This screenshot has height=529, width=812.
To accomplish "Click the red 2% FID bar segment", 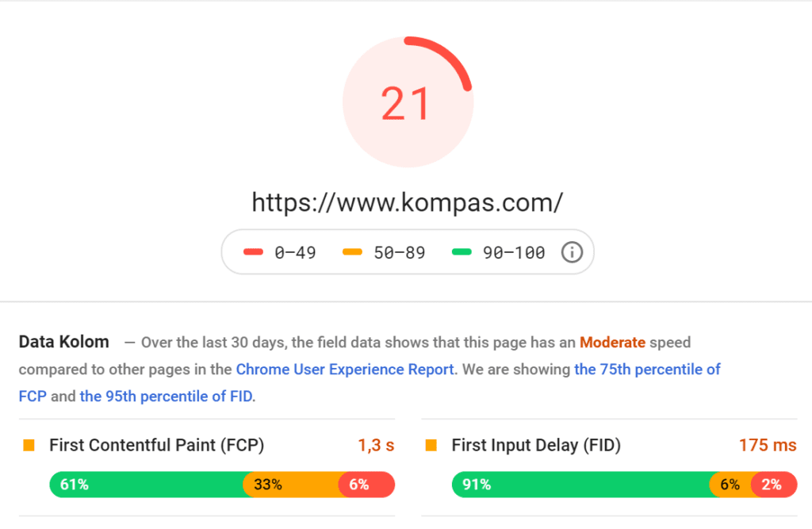I will [x=772, y=485].
